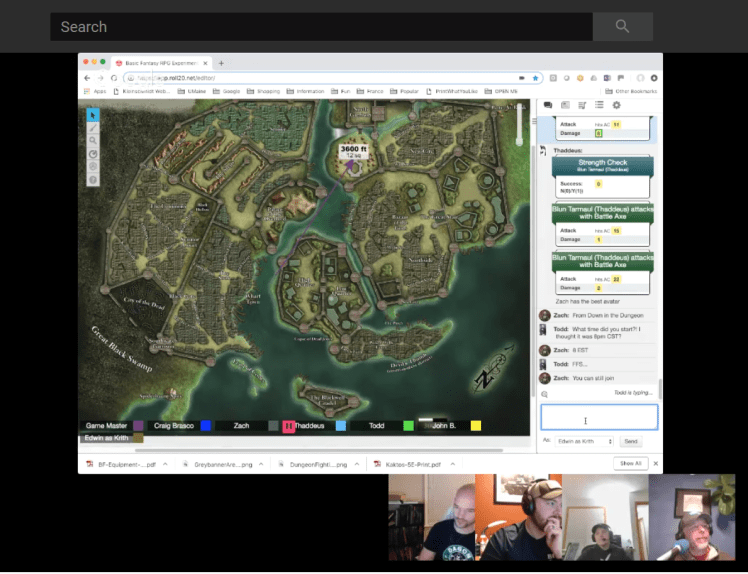Open the Jukebox music tab icon
The height and width of the screenshot is (574, 748).
(582, 105)
